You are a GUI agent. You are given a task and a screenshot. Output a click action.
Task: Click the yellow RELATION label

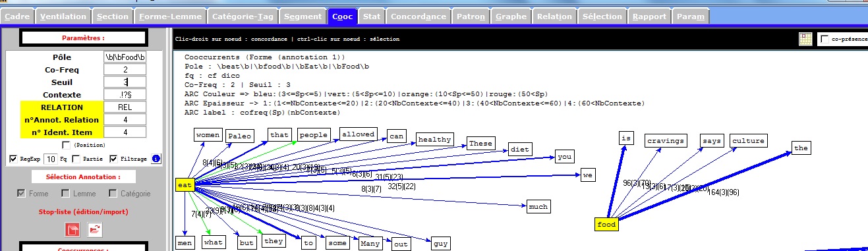62,107
